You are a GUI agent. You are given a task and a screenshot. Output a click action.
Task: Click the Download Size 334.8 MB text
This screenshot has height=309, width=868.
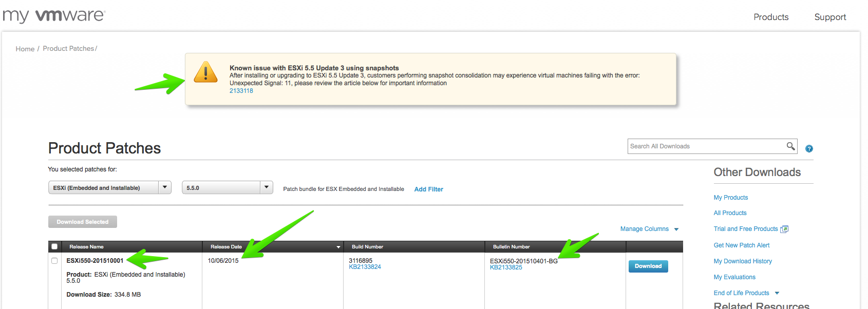coord(104,295)
